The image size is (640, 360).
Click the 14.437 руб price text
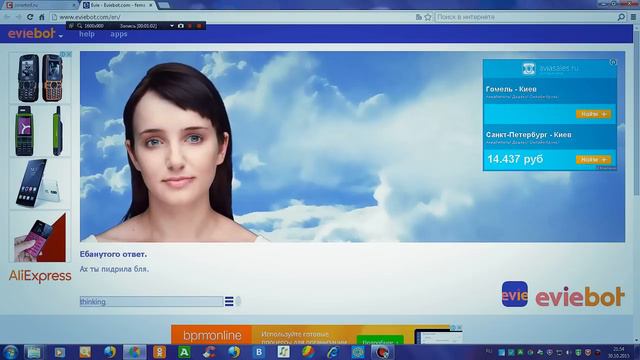pos(515,159)
